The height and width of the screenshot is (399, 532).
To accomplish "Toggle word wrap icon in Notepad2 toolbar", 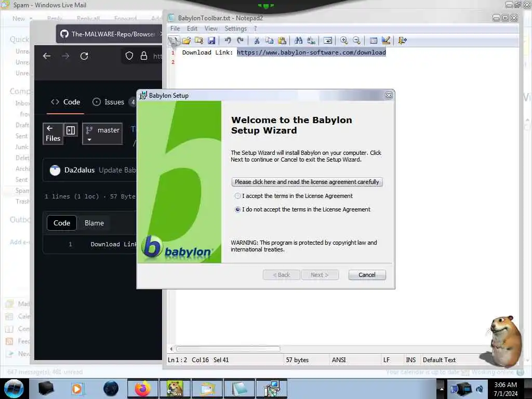I will click(x=328, y=41).
